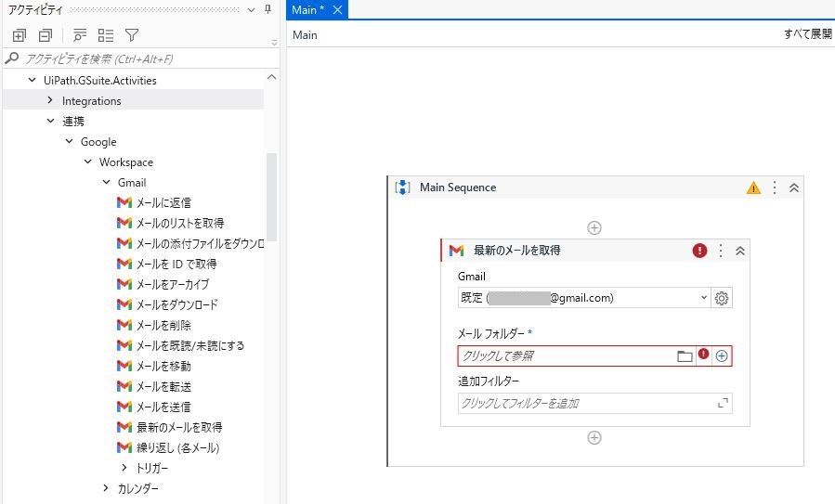Expand the トリガー node

pyautogui.click(x=124, y=467)
